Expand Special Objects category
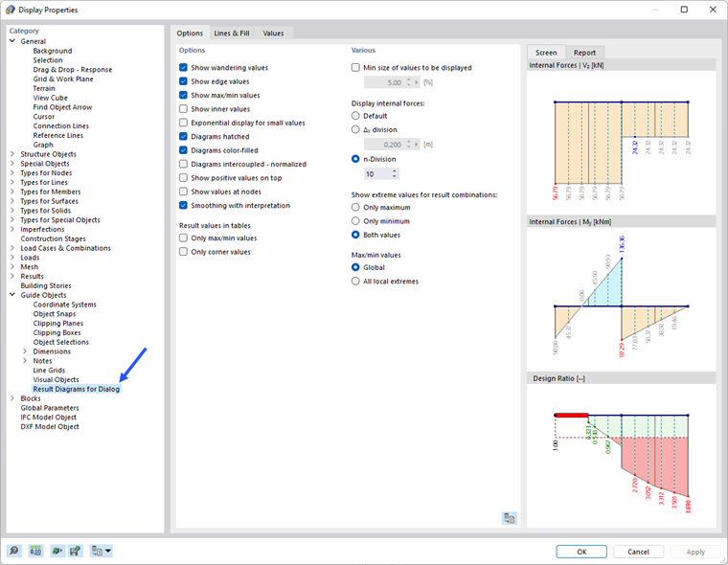Viewport: 728px width, 565px height. point(12,164)
